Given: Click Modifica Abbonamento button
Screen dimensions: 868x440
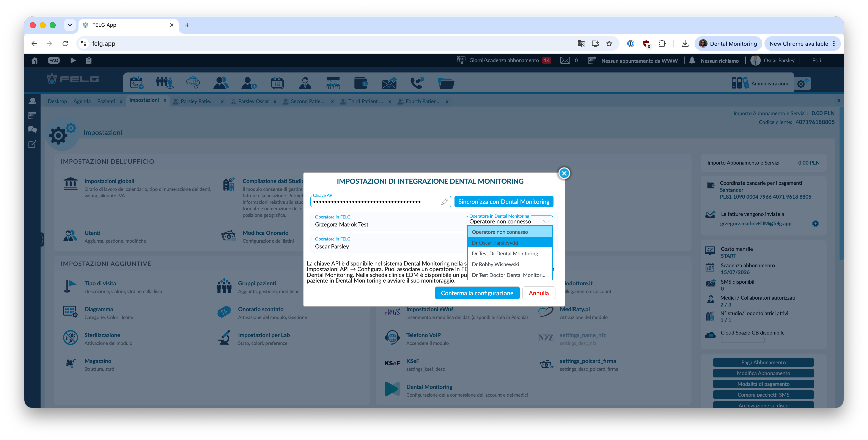Looking at the screenshot, I should 763,373.
